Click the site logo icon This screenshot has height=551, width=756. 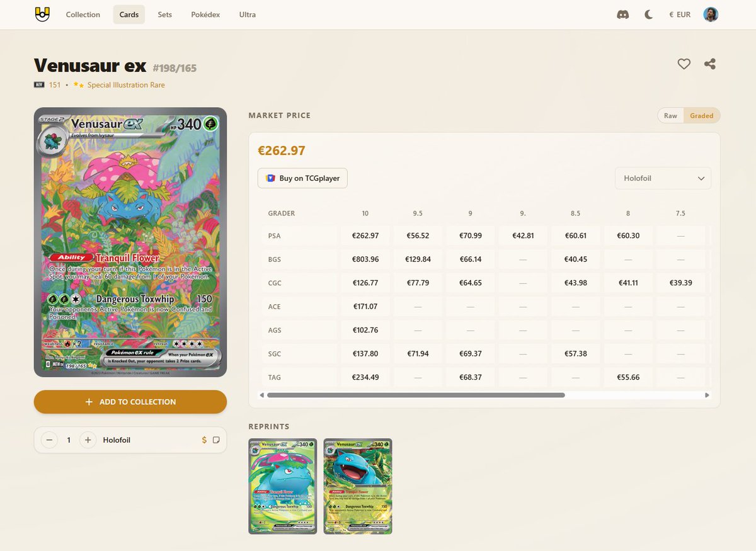[x=42, y=14]
